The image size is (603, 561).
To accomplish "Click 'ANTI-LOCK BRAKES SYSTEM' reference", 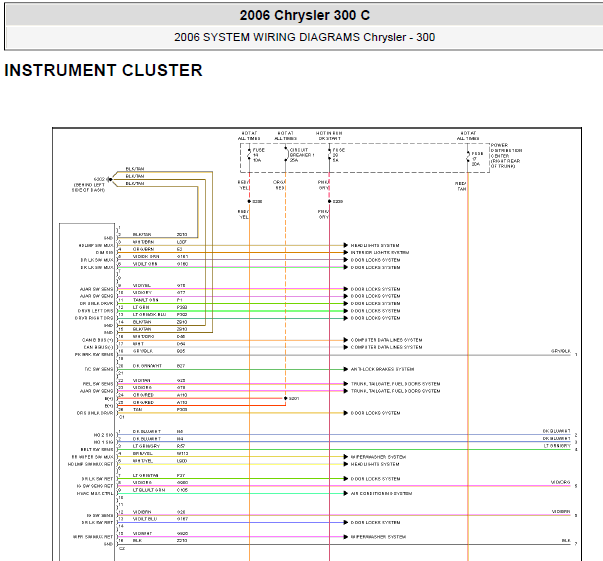I will tap(382, 369).
